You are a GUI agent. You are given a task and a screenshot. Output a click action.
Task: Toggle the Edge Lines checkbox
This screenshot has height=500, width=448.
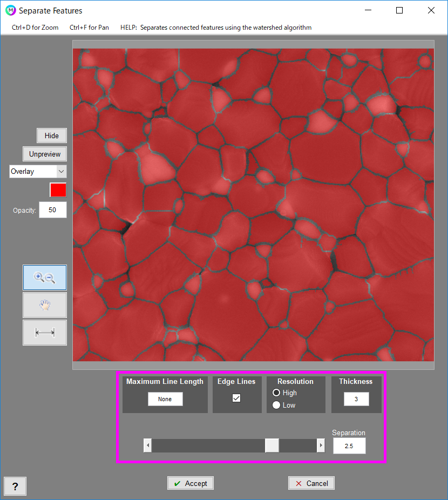click(x=236, y=398)
